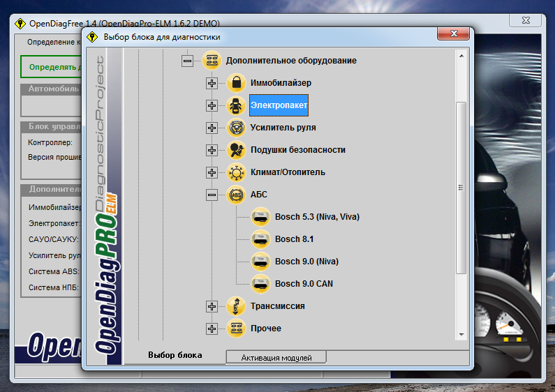Select Усилитель руля in the tree
Image resolution: width=555 pixels, height=392 pixels.
[283, 128]
